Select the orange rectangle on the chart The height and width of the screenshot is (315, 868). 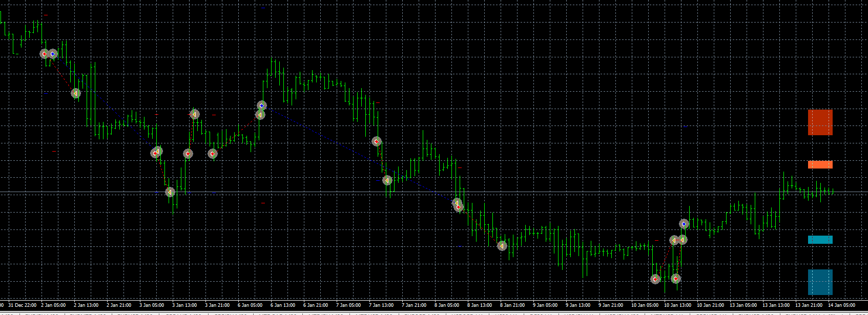tap(820, 164)
